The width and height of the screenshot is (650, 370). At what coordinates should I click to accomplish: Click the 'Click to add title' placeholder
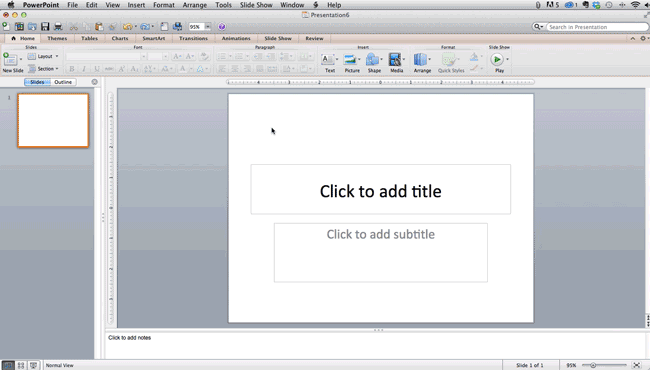click(381, 189)
